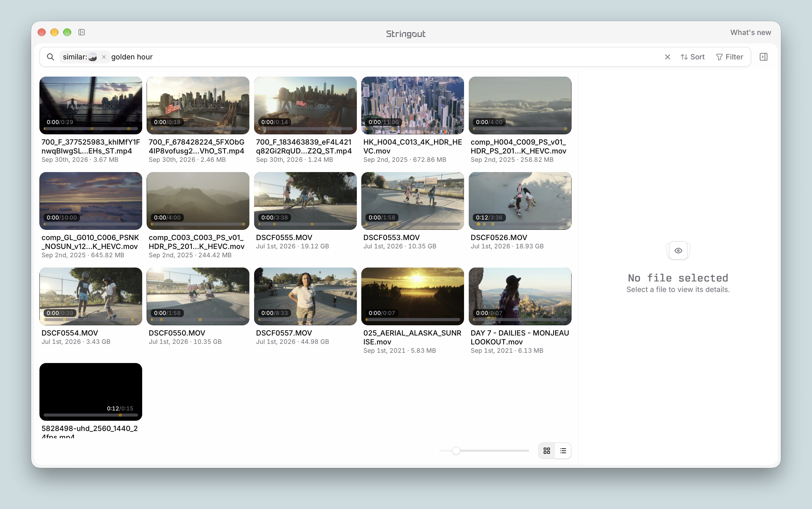Click 'Sep 1st, 2021 · 6.13 MB' text

(507, 351)
